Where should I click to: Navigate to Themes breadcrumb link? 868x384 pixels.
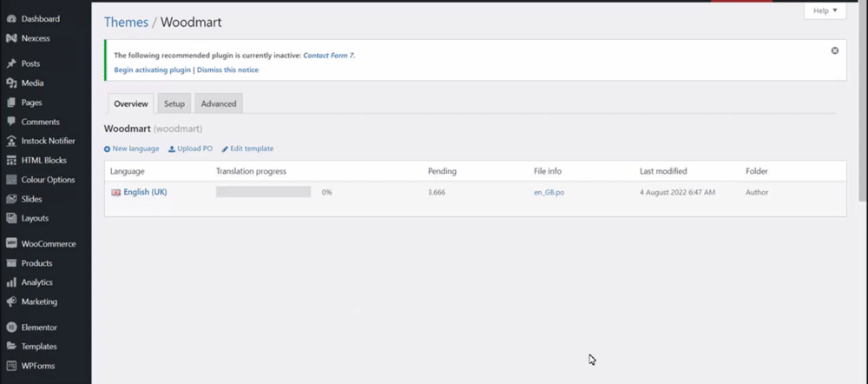pos(126,23)
